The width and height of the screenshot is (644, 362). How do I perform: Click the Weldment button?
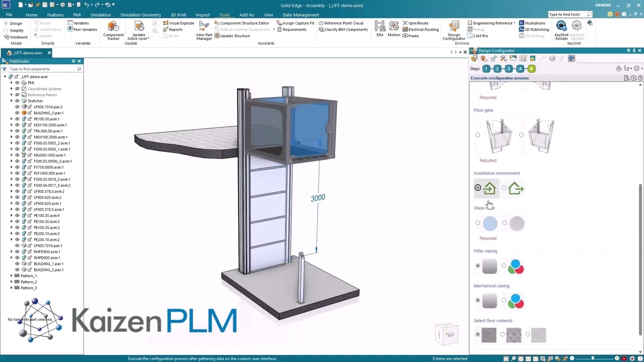coord(15,37)
